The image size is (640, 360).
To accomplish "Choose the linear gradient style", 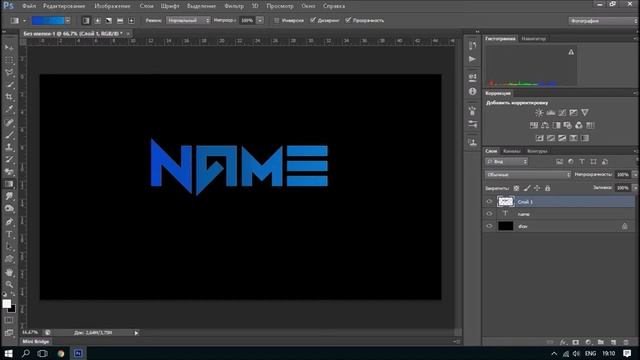I will pyautogui.click(x=86, y=20).
